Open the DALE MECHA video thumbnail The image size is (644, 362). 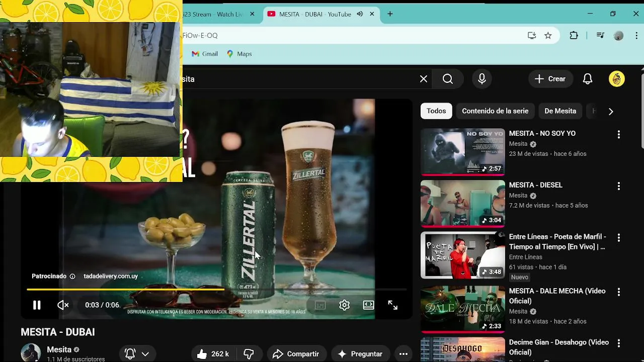[463, 309]
